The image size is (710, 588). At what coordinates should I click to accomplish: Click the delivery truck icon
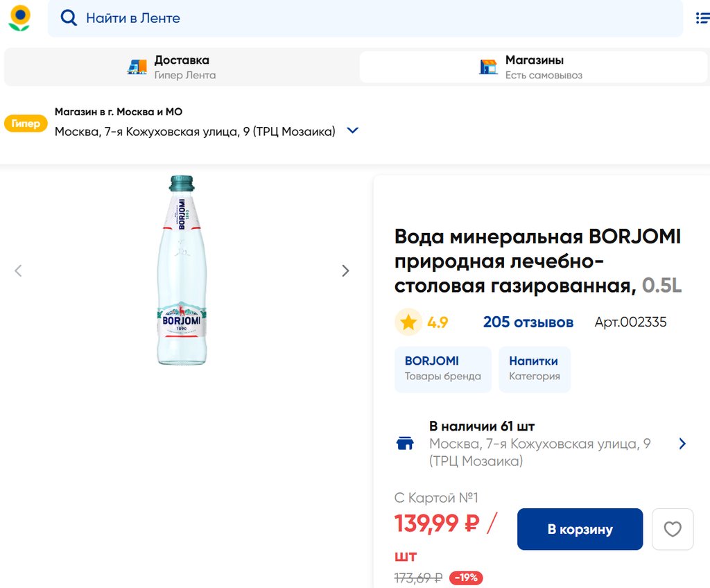point(137,67)
